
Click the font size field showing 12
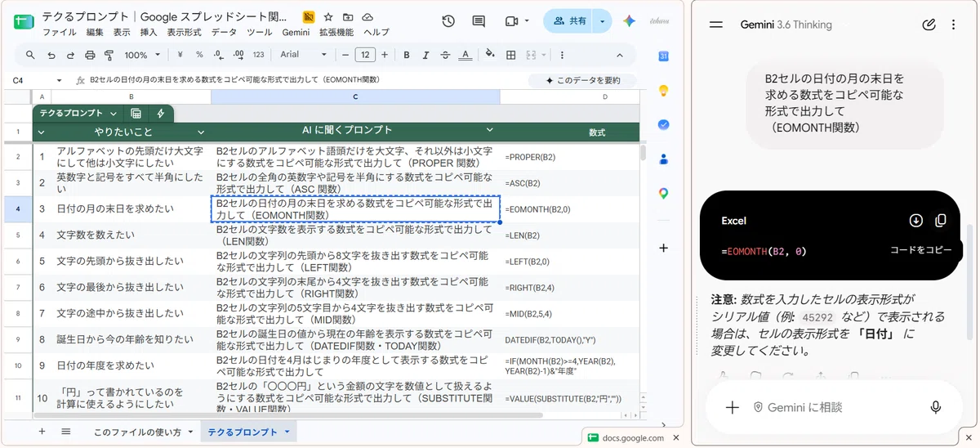[365, 55]
